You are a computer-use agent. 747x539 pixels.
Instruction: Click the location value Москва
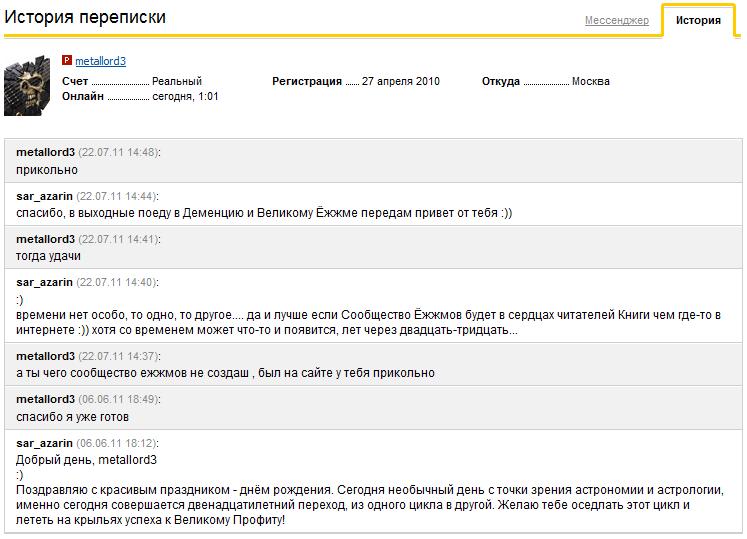tap(590, 82)
